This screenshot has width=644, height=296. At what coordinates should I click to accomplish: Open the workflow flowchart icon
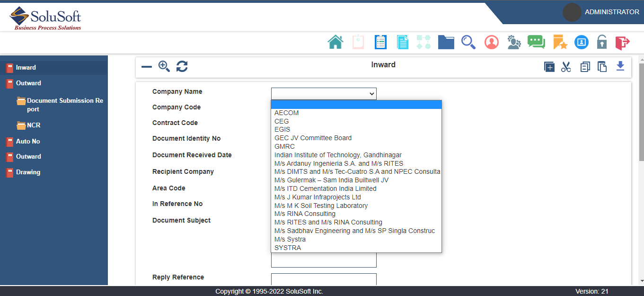tap(423, 42)
